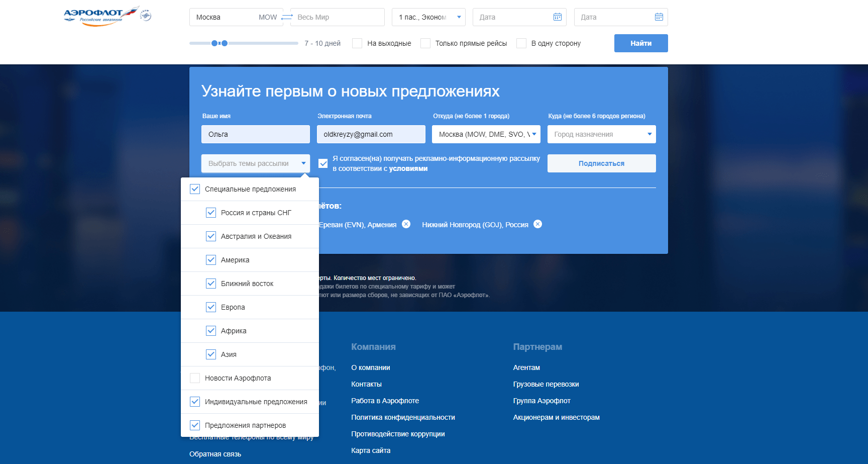
Task: Remove Нижний Новгород (GOJ) destination tag
Action: click(537, 224)
